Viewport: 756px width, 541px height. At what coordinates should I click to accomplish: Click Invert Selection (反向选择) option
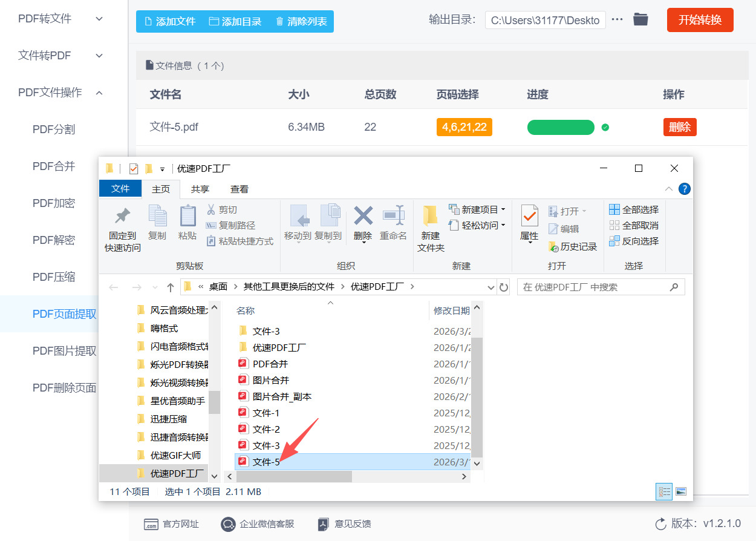634,241
